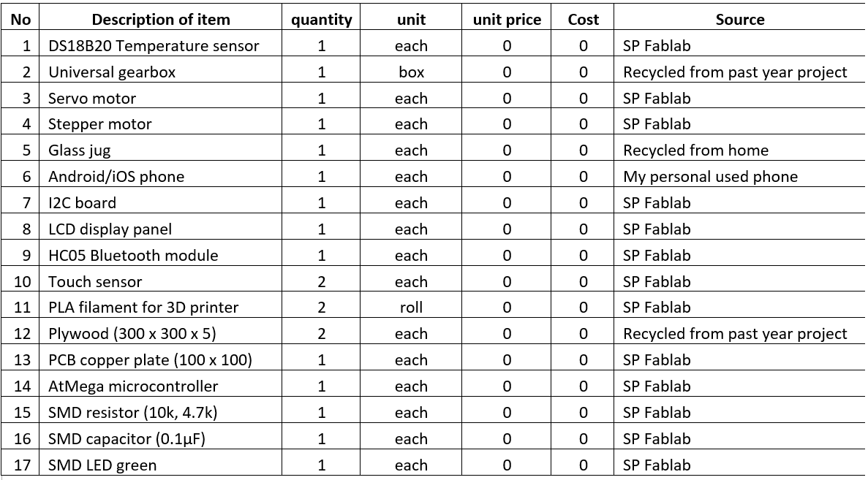Select the 'Recycled from home' source cell

pyautogui.click(x=695, y=151)
